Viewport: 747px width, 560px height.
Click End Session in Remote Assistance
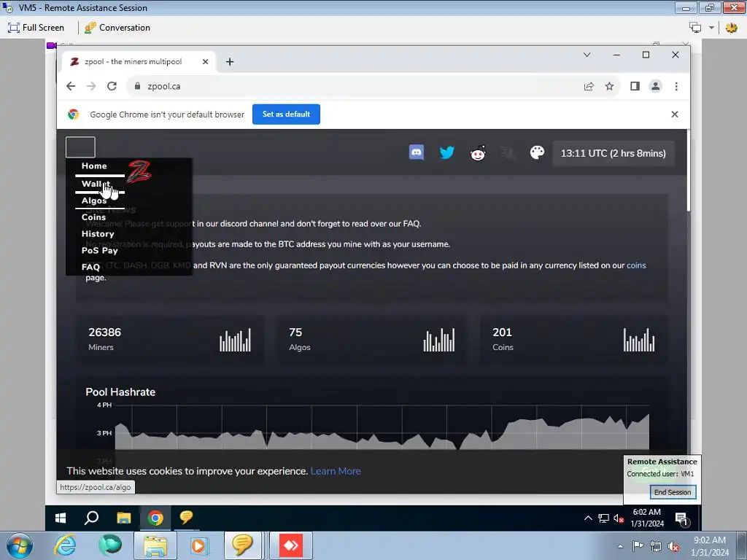(673, 492)
